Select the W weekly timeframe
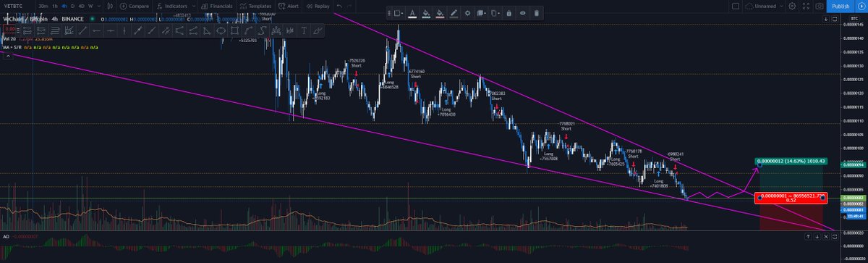 tap(90, 6)
